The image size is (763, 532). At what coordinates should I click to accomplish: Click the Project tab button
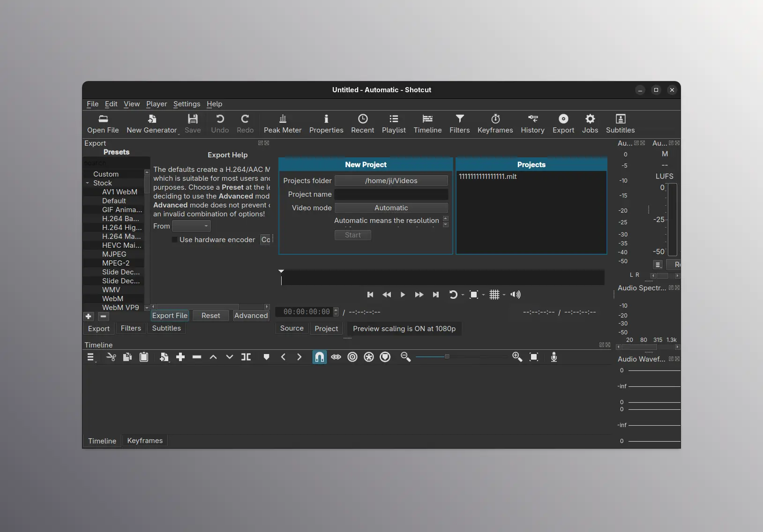tap(326, 329)
